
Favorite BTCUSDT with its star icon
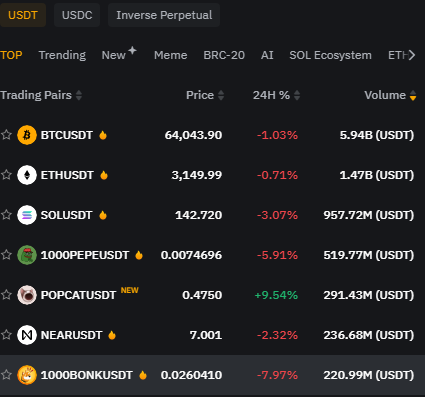(x=6, y=135)
